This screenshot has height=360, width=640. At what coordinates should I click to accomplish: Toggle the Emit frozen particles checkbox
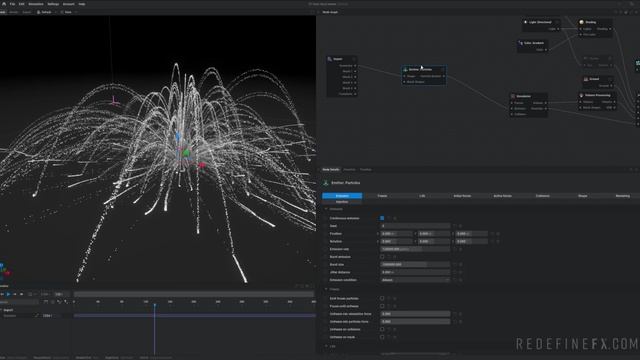(x=382, y=298)
